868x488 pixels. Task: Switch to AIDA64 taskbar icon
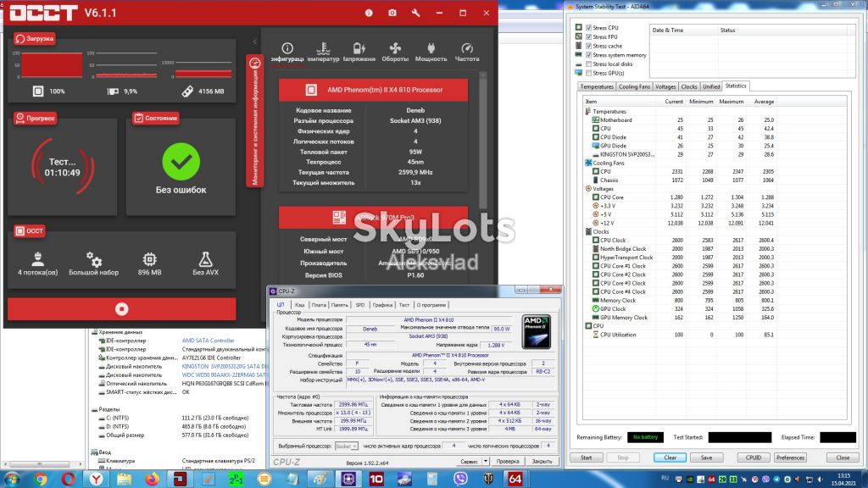[x=515, y=479]
